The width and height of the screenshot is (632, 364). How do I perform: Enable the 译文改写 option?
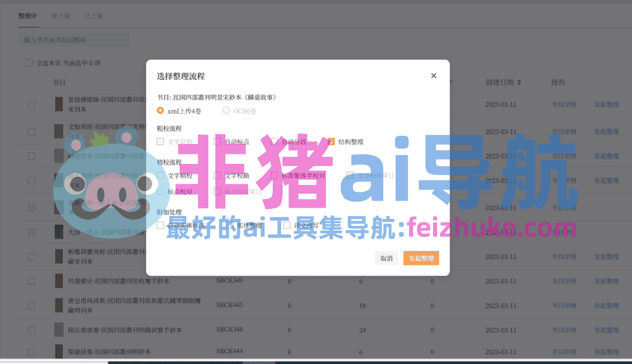click(287, 225)
